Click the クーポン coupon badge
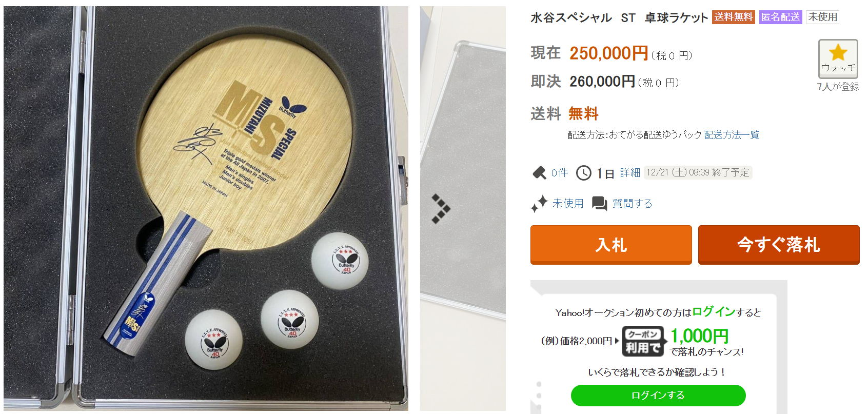 (x=643, y=341)
